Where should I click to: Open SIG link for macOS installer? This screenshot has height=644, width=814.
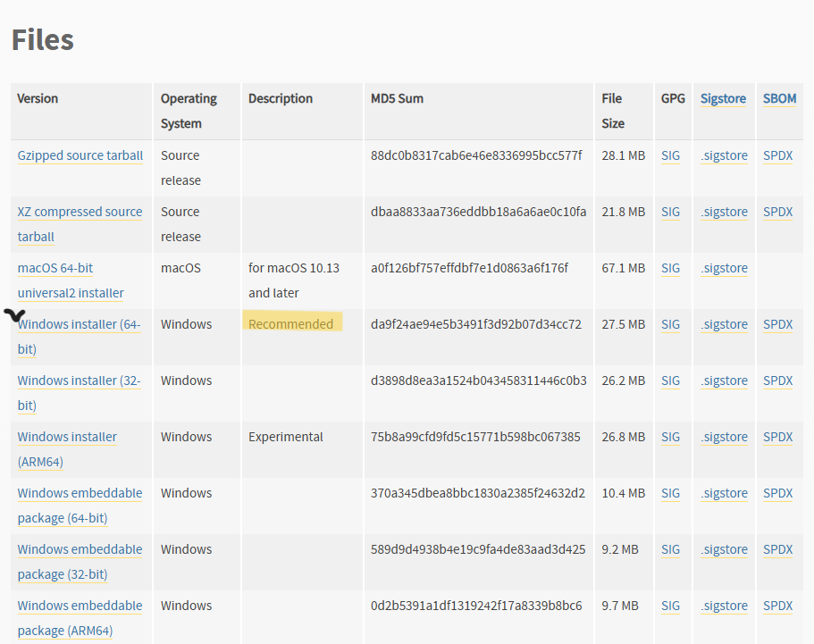coord(670,268)
